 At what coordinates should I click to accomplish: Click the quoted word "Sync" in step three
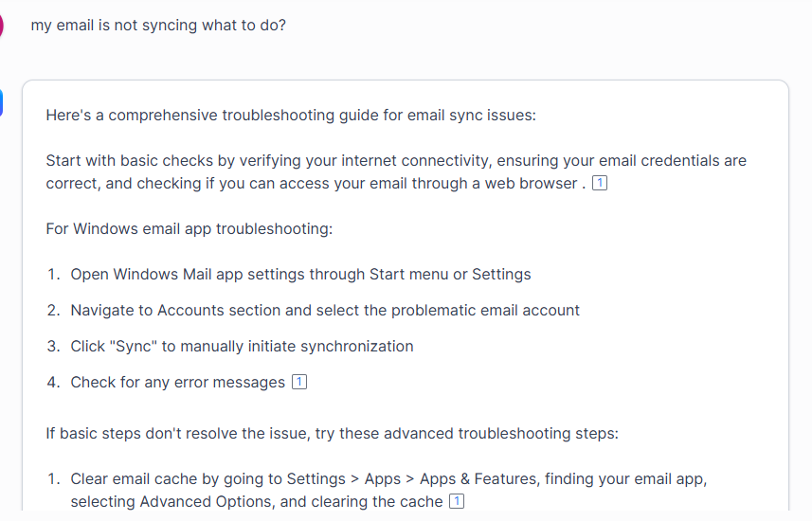tap(134, 346)
